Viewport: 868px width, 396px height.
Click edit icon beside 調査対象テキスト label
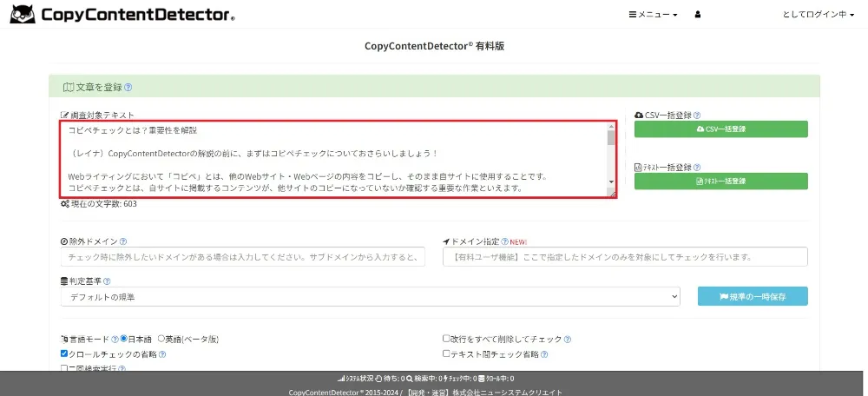coord(63,115)
